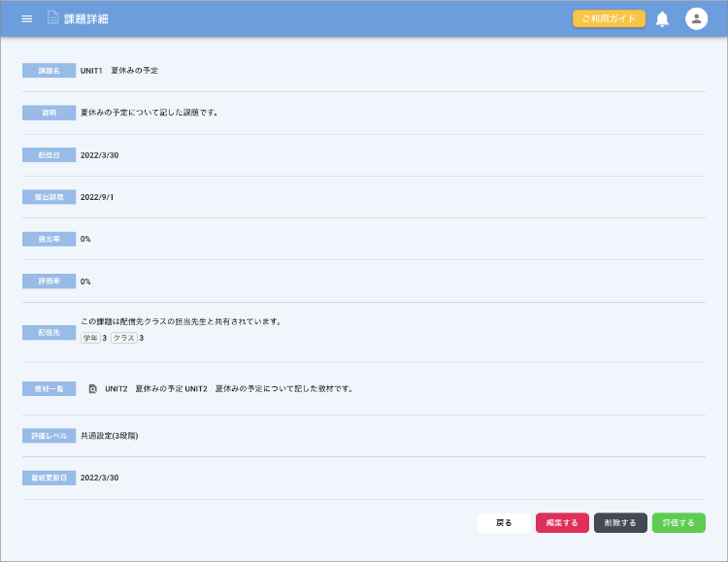Select the last updated date 2022/3/30

[x=99, y=478]
